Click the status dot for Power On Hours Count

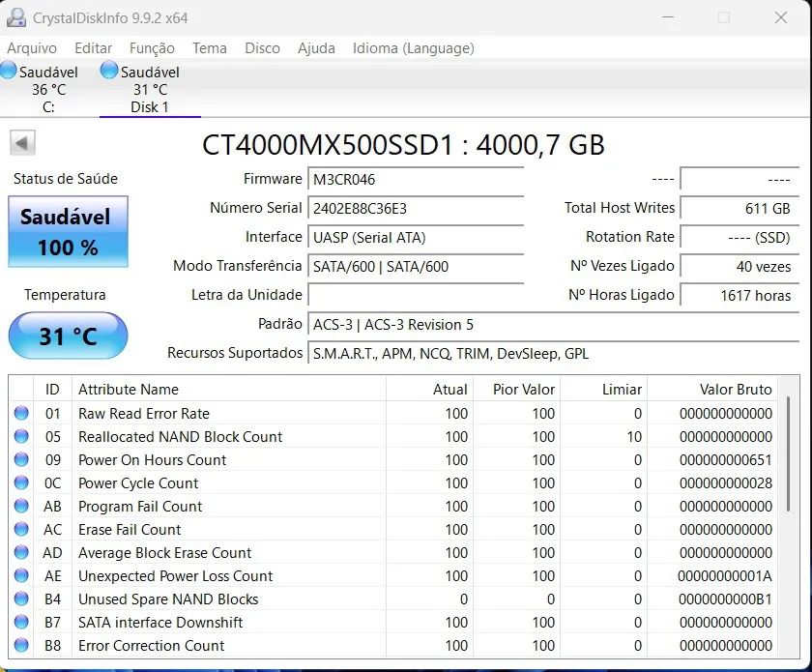point(21,459)
